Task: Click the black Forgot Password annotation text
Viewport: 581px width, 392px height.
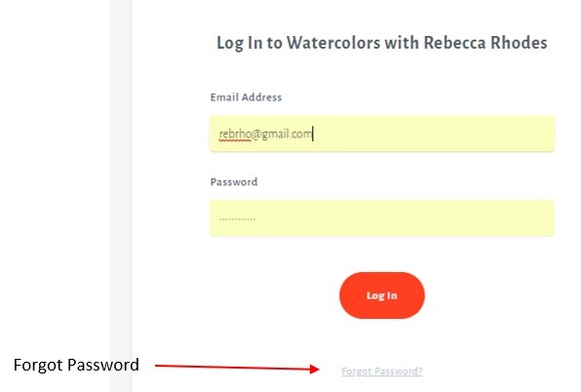Action: 76,365
